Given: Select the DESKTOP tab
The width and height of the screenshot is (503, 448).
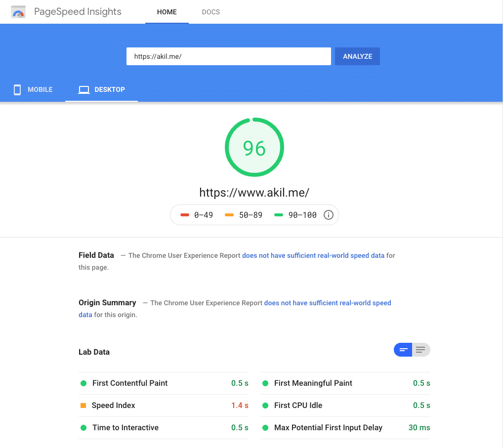Looking at the screenshot, I should click(x=102, y=89).
